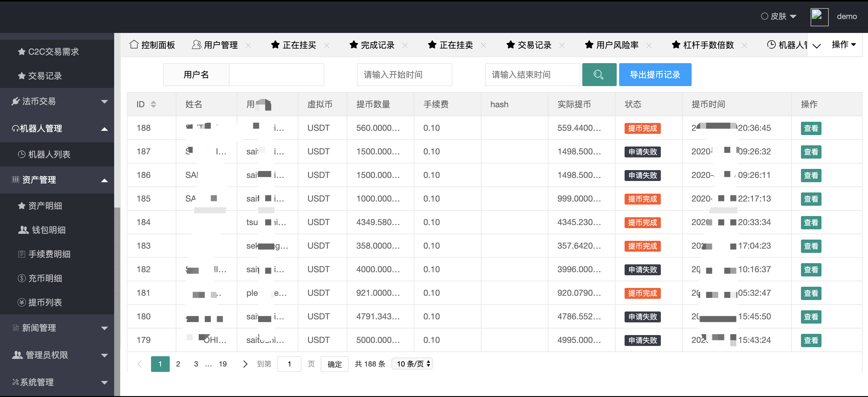Sort table by ID column arrows
This screenshot has height=397, width=868.
pyautogui.click(x=153, y=104)
